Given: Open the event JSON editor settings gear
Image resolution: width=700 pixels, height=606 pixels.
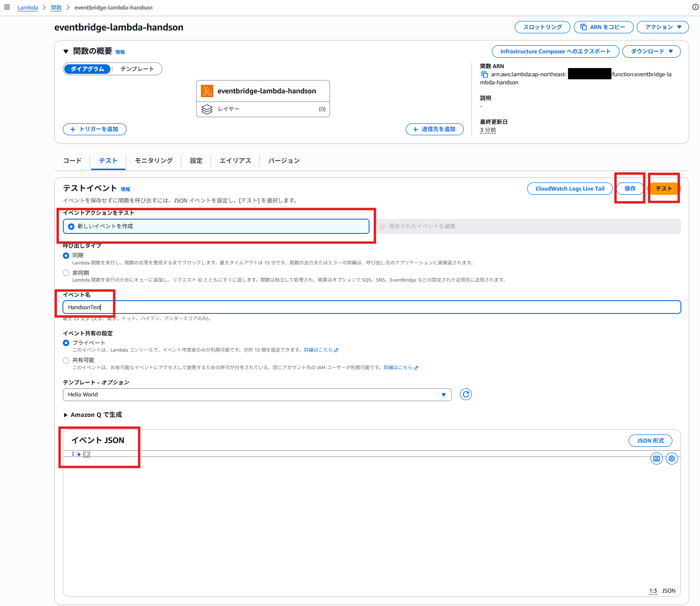Looking at the screenshot, I should coord(671,459).
